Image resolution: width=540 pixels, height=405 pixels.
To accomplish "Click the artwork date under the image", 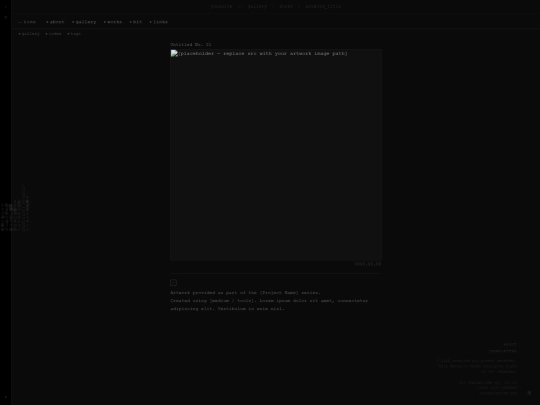I will point(368,264).
